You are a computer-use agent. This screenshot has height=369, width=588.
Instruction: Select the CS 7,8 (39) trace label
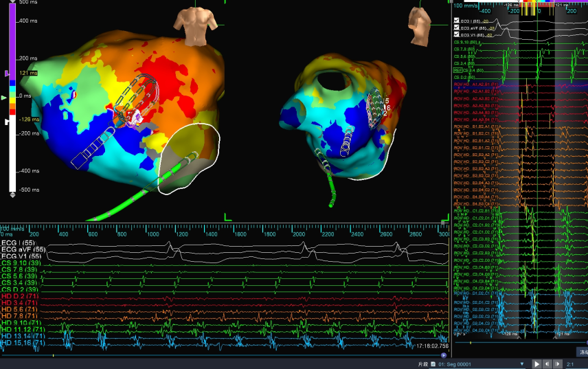coord(19,269)
